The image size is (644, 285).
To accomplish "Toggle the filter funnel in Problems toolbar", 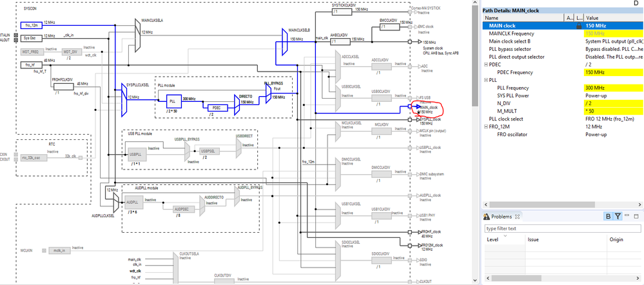I will point(618,217).
